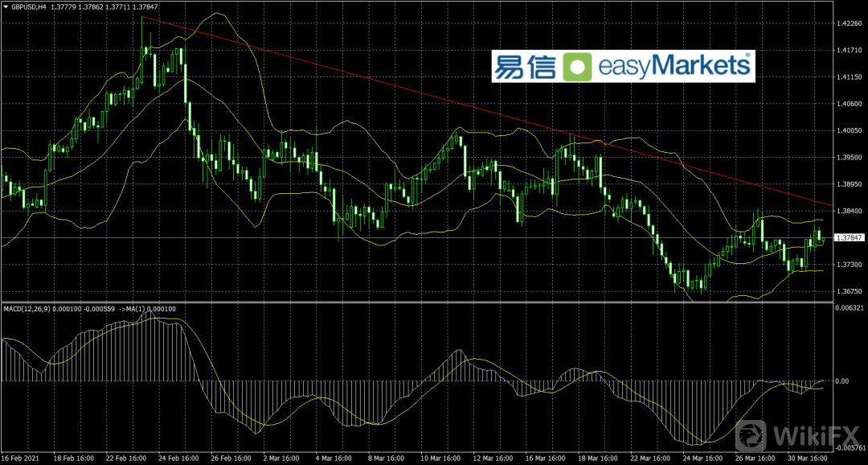Select the 22 Mar 16:00 date label

(x=649, y=459)
